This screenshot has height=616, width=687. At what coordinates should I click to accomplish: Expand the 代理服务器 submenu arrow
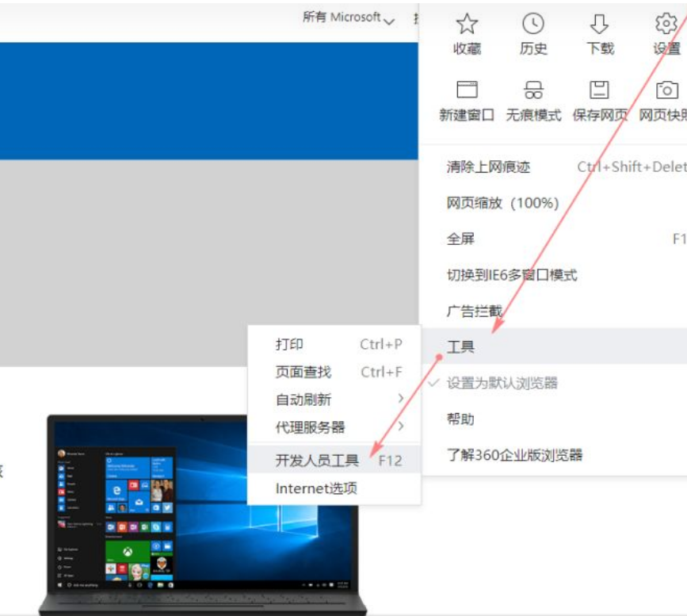[x=400, y=427]
